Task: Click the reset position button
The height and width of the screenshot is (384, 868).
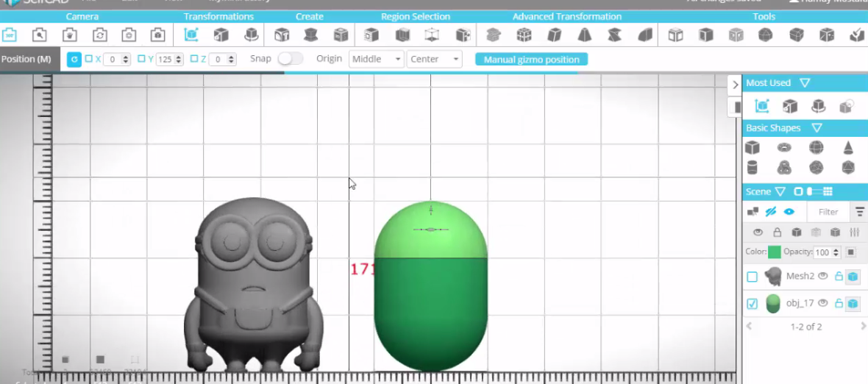Action: 74,59
